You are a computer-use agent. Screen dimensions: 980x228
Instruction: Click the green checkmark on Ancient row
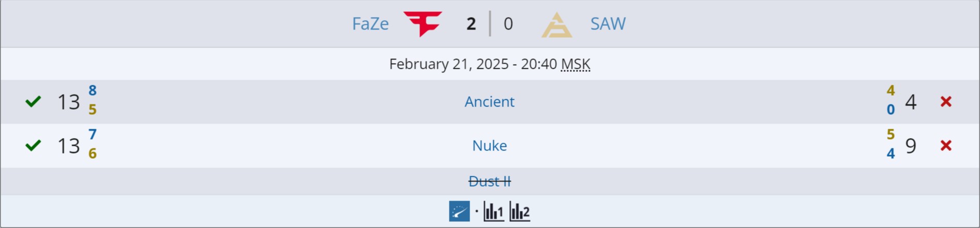pyautogui.click(x=33, y=102)
